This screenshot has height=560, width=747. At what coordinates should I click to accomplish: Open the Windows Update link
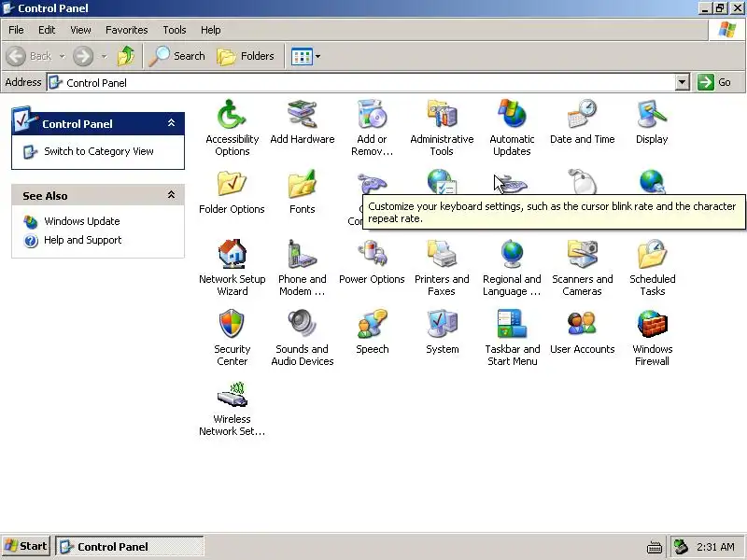82,221
